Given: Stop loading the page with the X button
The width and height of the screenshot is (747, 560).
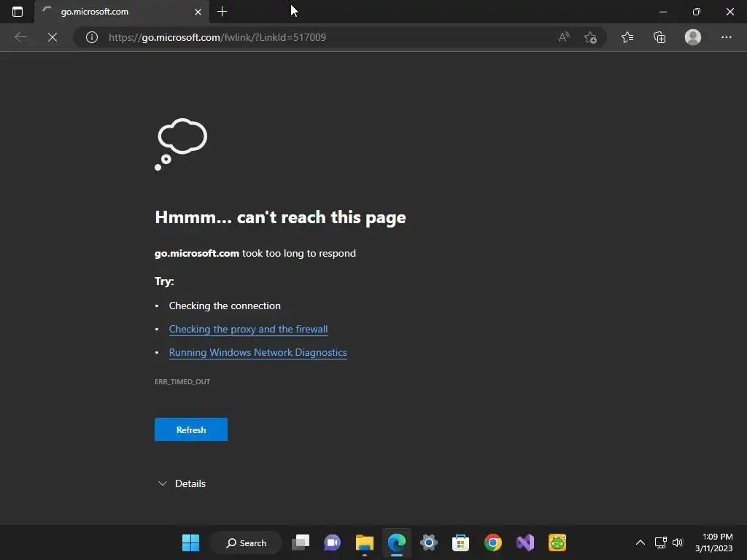Looking at the screenshot, I should point(53,37).
